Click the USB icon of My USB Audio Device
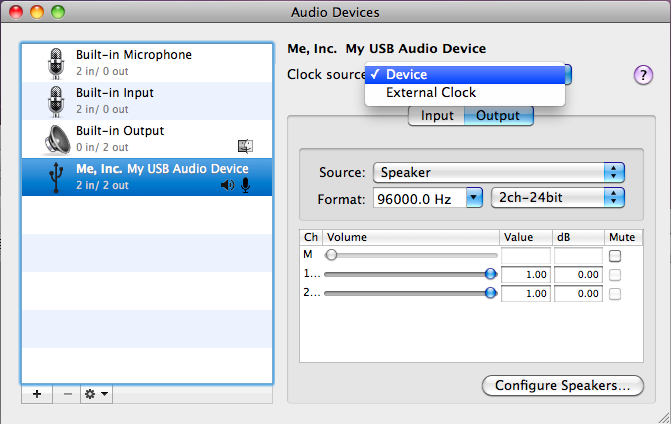Viewport: 671px width, 424px height. (54, 177)
